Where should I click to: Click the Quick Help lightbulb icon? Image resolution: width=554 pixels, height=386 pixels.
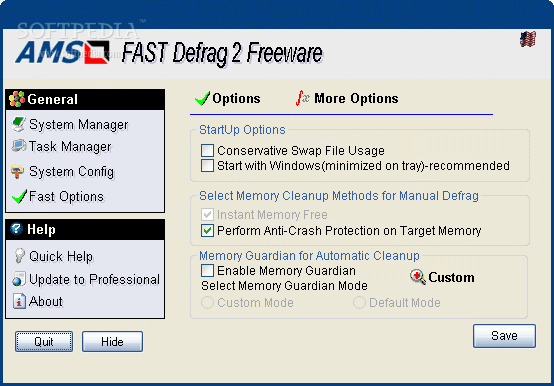pos(19,256)
